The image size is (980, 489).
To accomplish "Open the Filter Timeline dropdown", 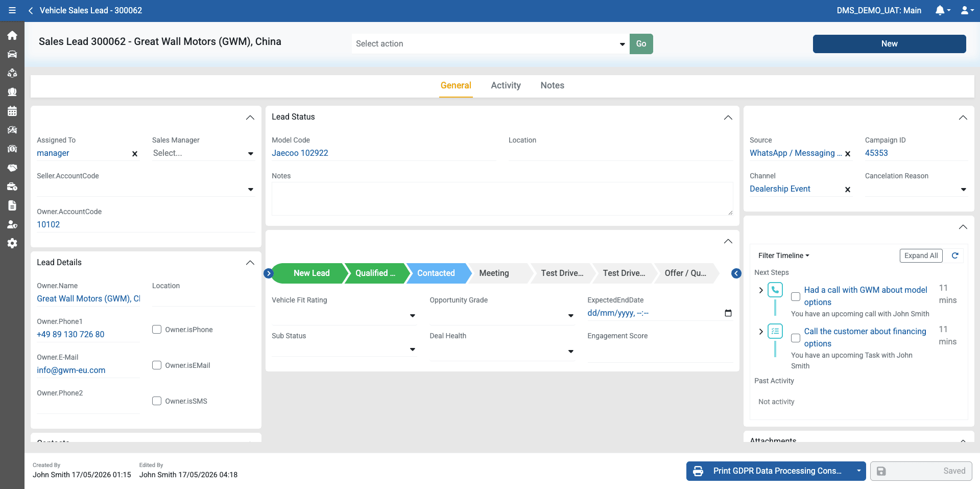I will [x=783, y=255].
